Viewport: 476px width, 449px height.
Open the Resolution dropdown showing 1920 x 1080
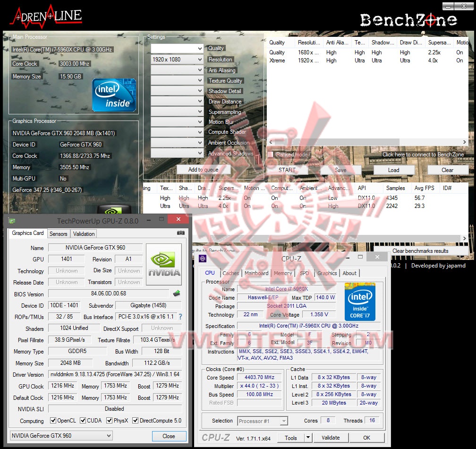tap(177, 59)
